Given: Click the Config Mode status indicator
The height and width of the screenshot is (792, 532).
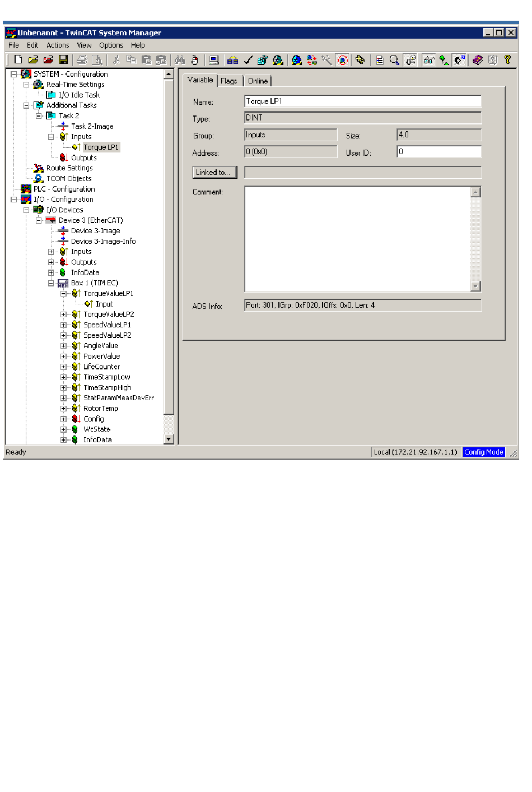Looking at the screenshot, I should coord(484,452).
